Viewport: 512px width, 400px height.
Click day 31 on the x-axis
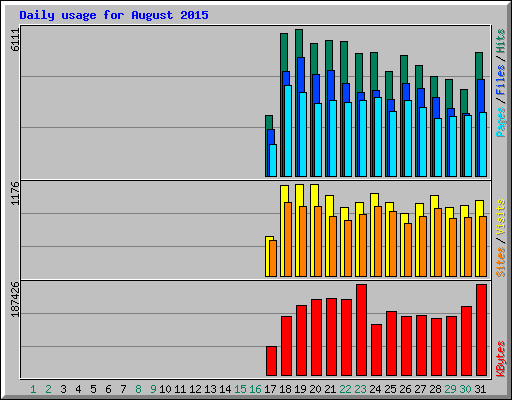[480, 389]
